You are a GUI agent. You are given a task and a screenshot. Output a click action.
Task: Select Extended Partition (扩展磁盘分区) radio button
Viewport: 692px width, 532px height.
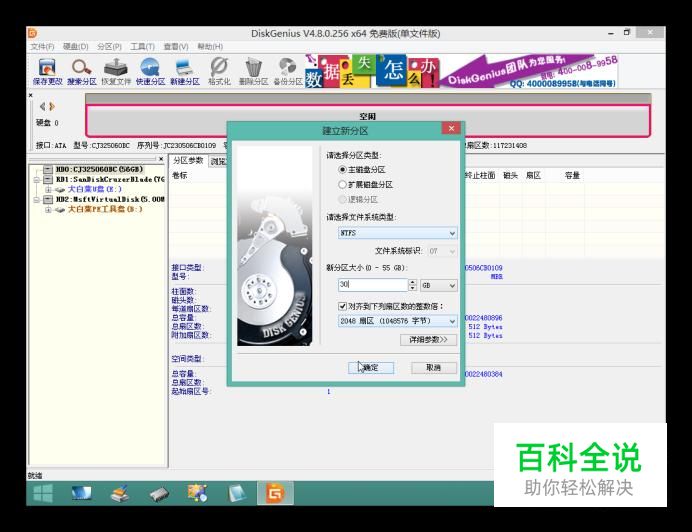coord(342,185)
